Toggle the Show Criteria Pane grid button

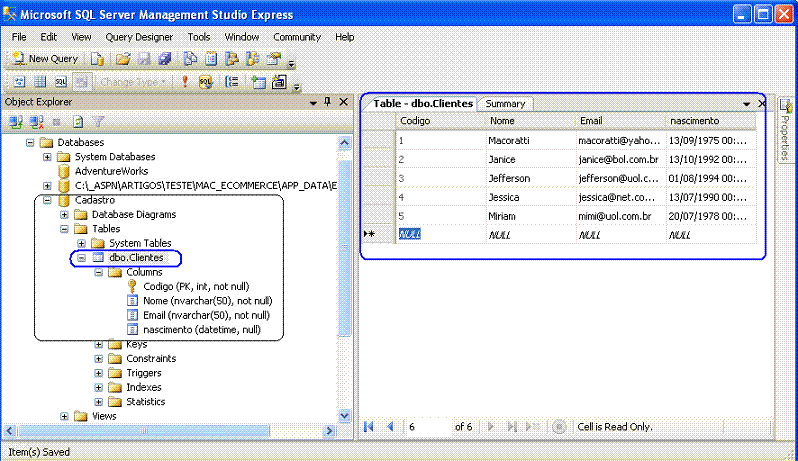pos(40,82)
